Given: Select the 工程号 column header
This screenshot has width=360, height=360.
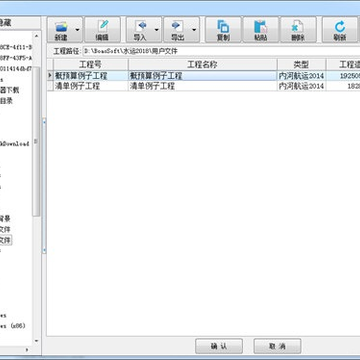Looking at the screenshot, I should click(x=91, y=64).
